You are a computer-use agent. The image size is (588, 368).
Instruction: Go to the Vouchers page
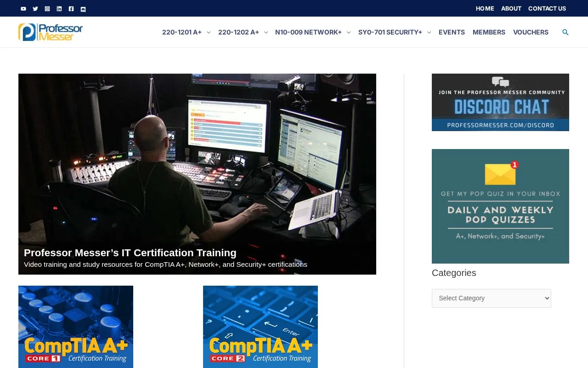click(531, 32)
